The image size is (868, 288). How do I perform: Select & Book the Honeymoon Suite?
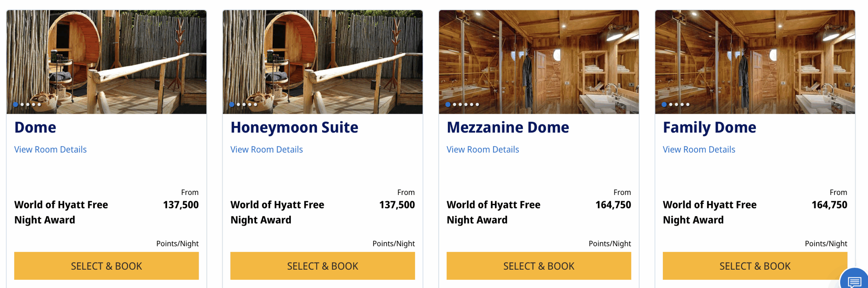pos(322,266)
